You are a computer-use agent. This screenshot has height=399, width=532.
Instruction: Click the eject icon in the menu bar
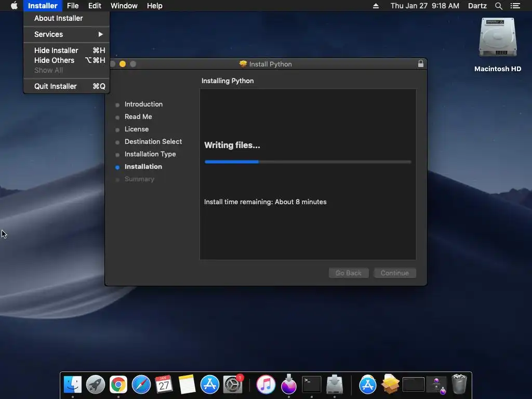point(376,6)
